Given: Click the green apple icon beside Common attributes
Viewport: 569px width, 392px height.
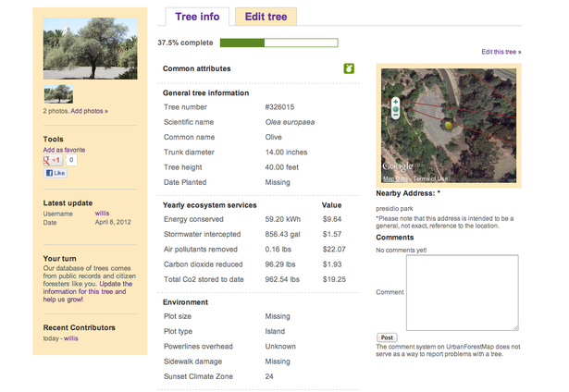Looking at the screenshot, I should pos(349,68).
